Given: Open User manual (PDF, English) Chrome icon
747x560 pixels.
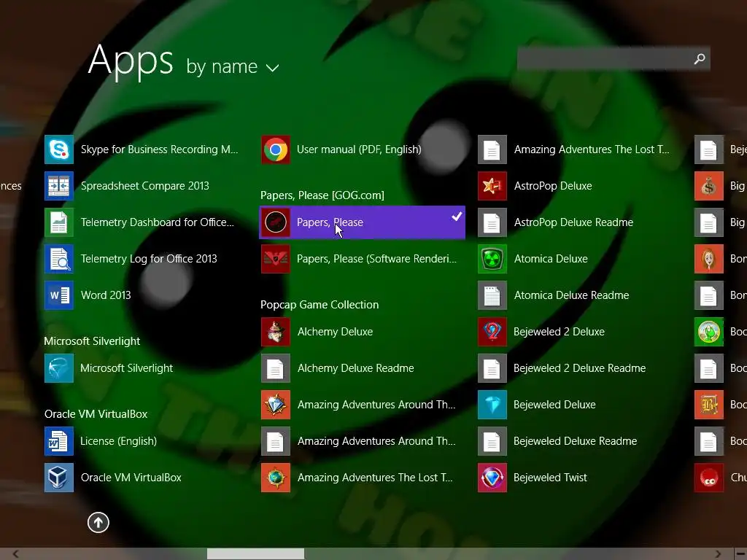Looking at the screenshot, I should click(275, 149).
